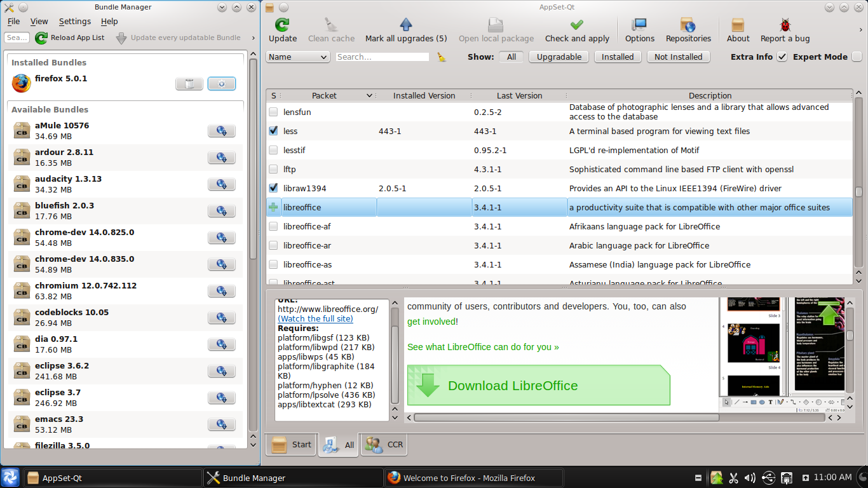
Task: Click the scissors clipboard icon in system tray
Action: pos(733,478)
